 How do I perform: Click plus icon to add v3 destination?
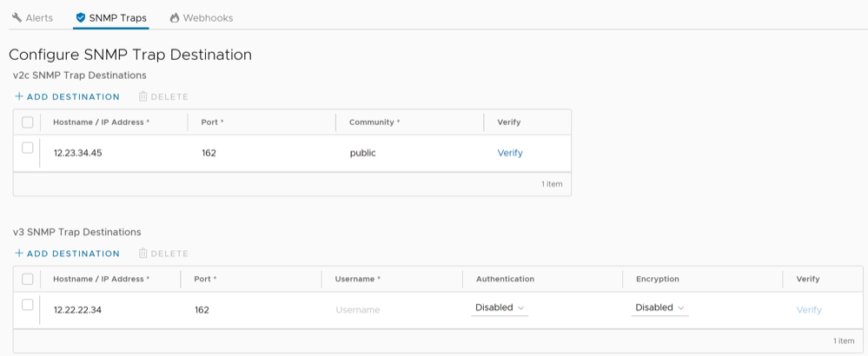point(19,254)
